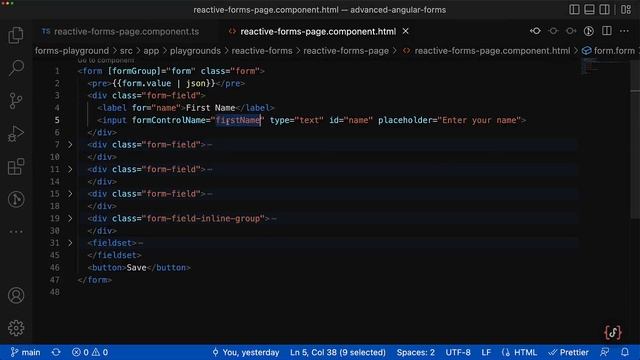Change end of line sequence LF
Viewport: 640px width, 360px height.
(486, 352)
